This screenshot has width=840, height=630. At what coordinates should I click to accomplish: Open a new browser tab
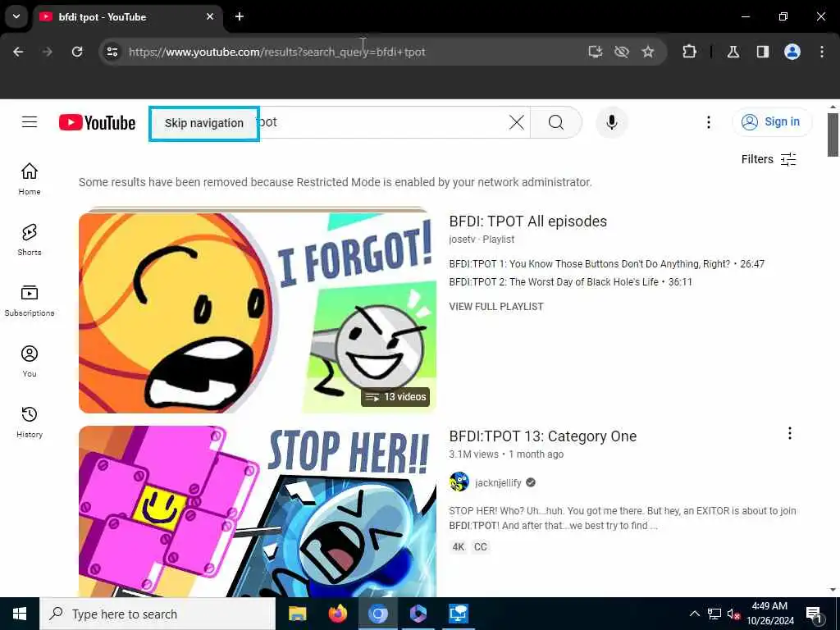tap(240, 16)
